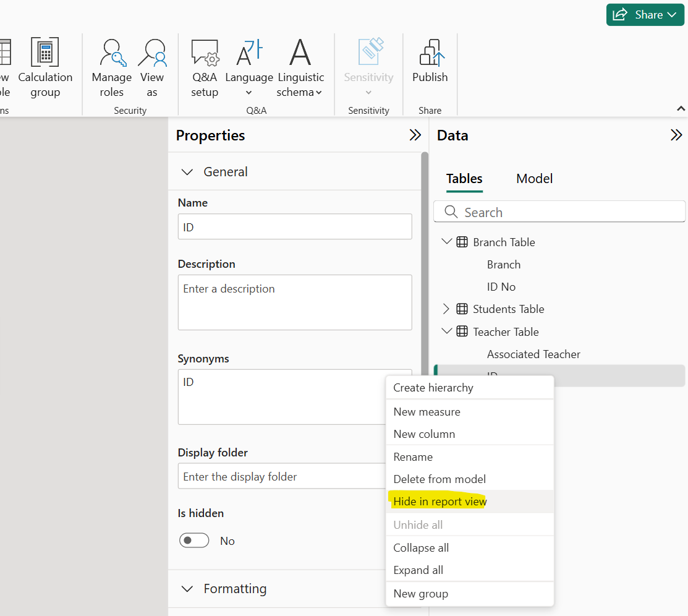Choose Hide in report view from menu
688x616 pixels.
440,502
